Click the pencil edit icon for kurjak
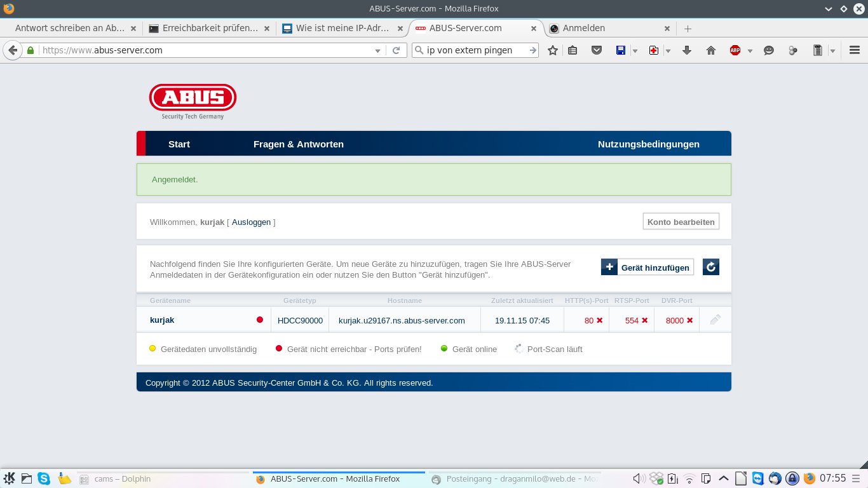 pyautogui.click(x=715, y=320)
